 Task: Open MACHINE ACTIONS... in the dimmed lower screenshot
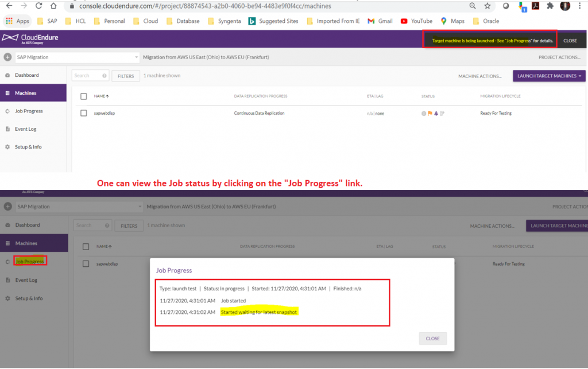(x=492, y=226)
